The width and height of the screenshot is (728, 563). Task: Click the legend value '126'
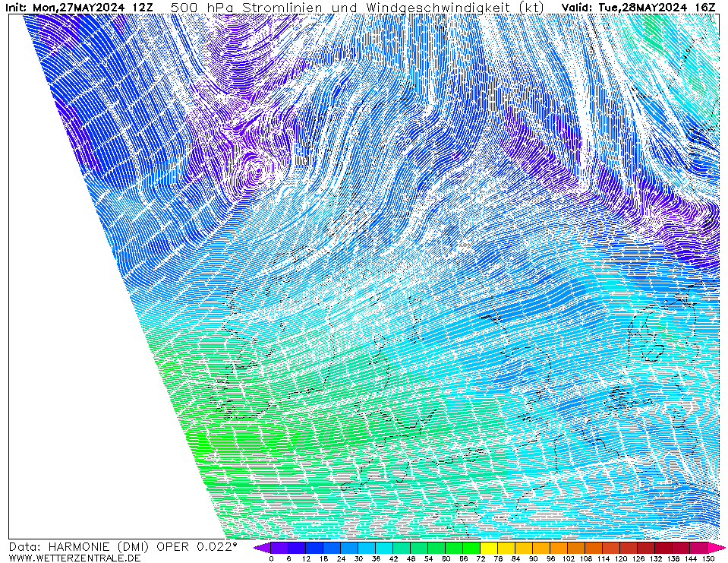(x=638, y=558)
